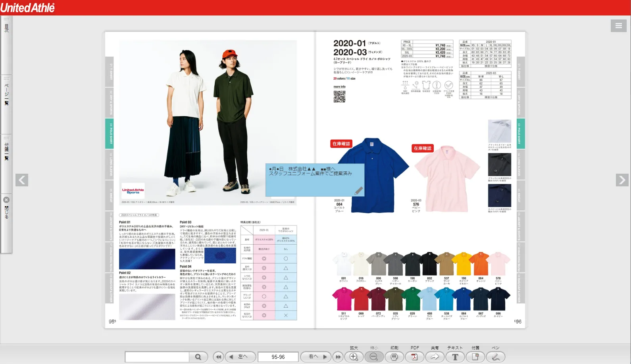
Task: Click the black collar button detail thumbnail
Action: click(x=500, y=164)
